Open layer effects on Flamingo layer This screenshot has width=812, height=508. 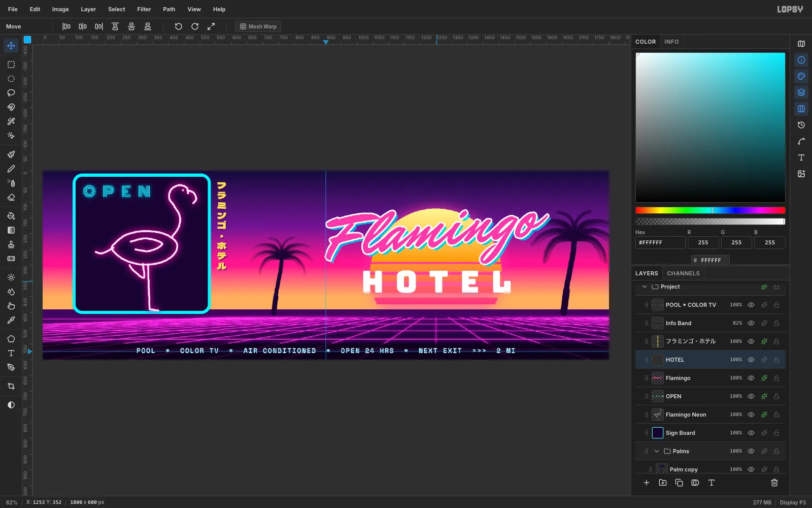[764, 378]
